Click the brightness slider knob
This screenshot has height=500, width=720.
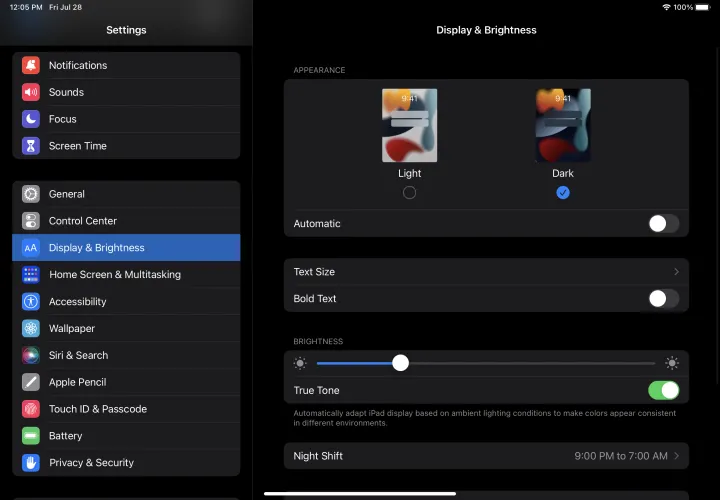(x=400, y=363)
